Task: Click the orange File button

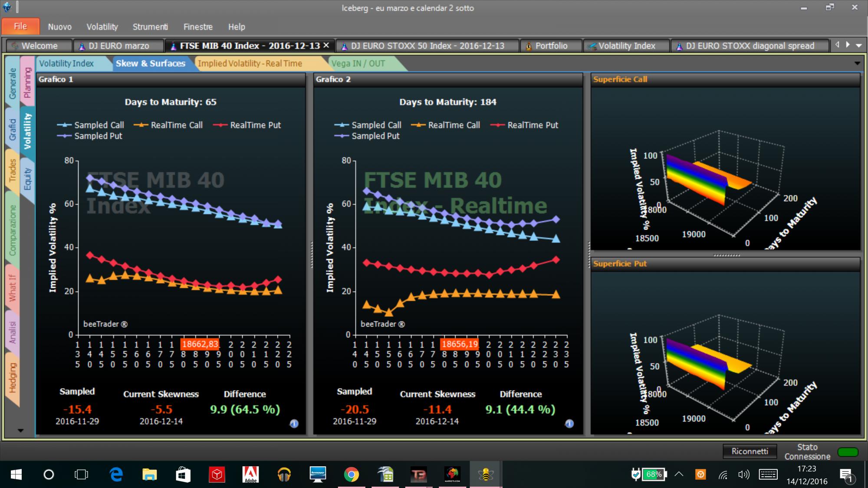Action: click(20, 26)
